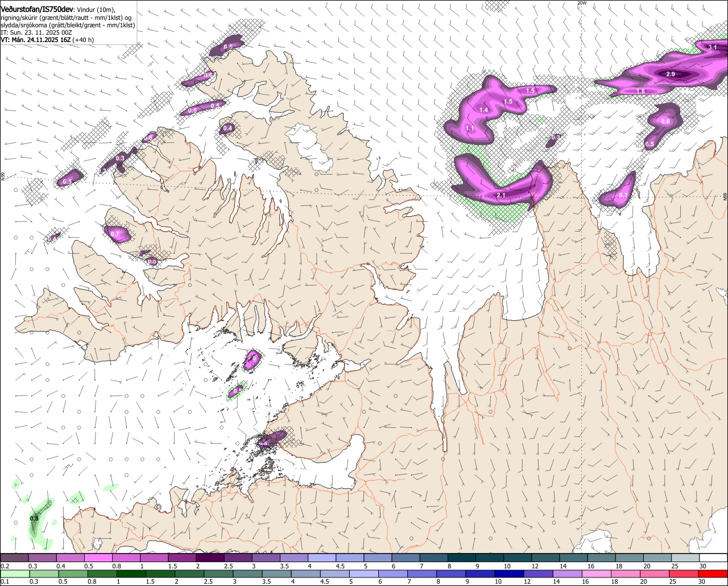Screen dimensions: 728x586
Task: Click the 0.2 label of the upper purple legend
Action: (x=5, y=566)
